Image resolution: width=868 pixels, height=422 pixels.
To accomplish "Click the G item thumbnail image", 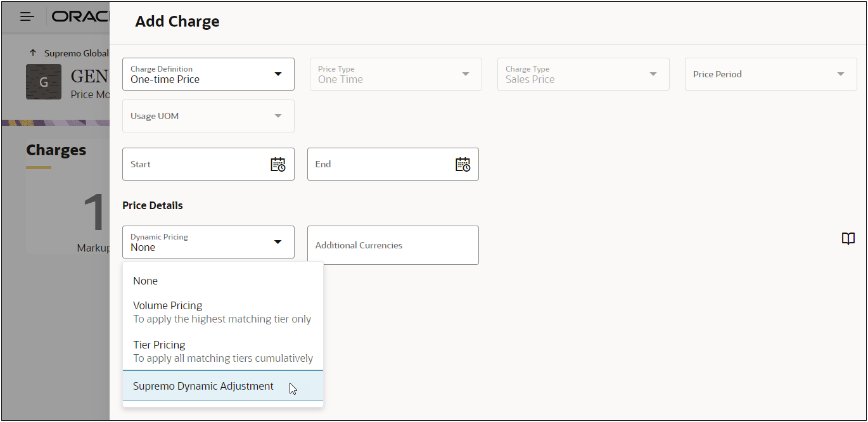I will tap(43, 82).
